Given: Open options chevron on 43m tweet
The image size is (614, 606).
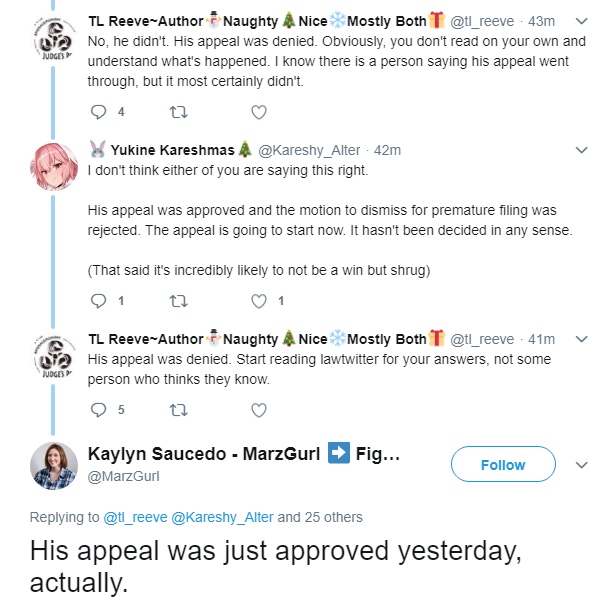Looking at the screenshot, I should coord(582,21).
